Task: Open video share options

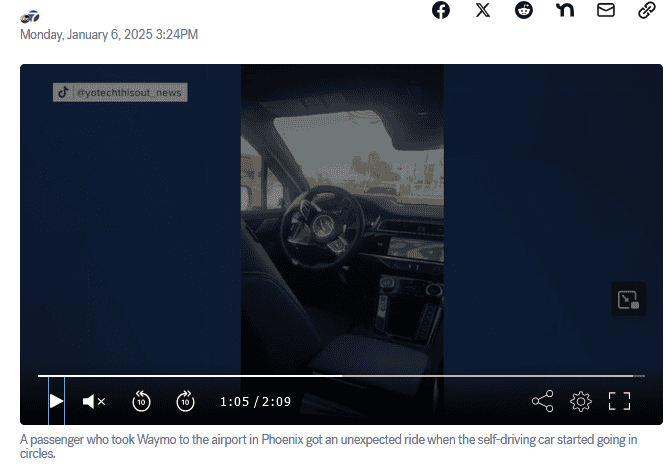Action: pos(542,401)
